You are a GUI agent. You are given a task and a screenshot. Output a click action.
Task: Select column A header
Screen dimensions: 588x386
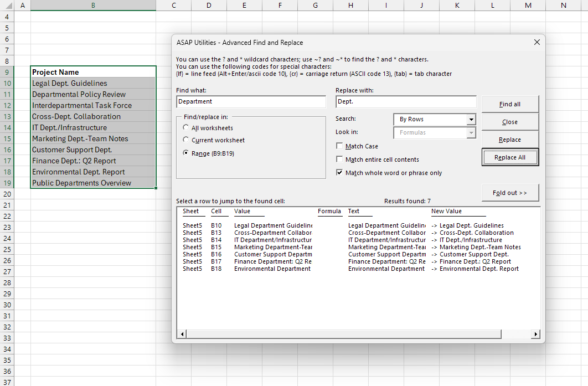pos(23,5)
